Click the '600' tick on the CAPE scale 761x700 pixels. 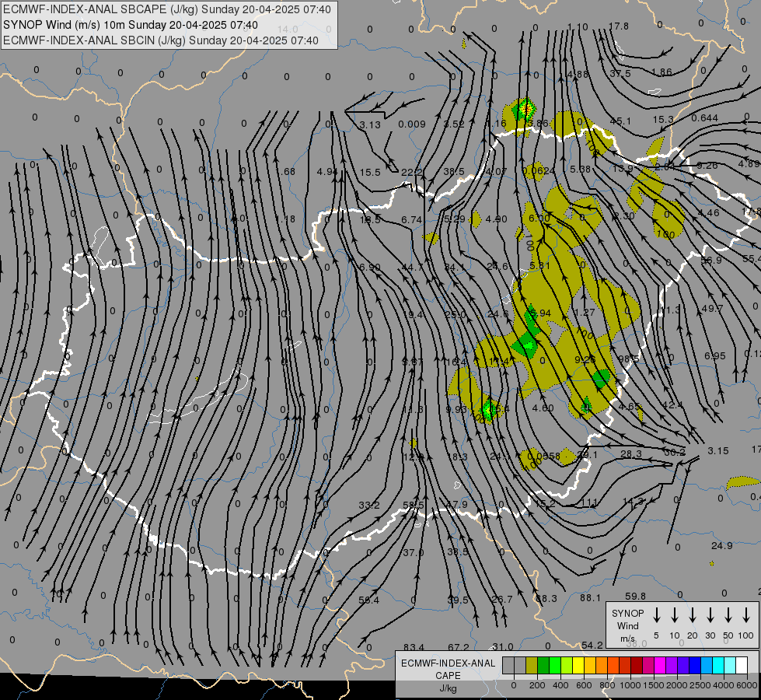(584, 685)
